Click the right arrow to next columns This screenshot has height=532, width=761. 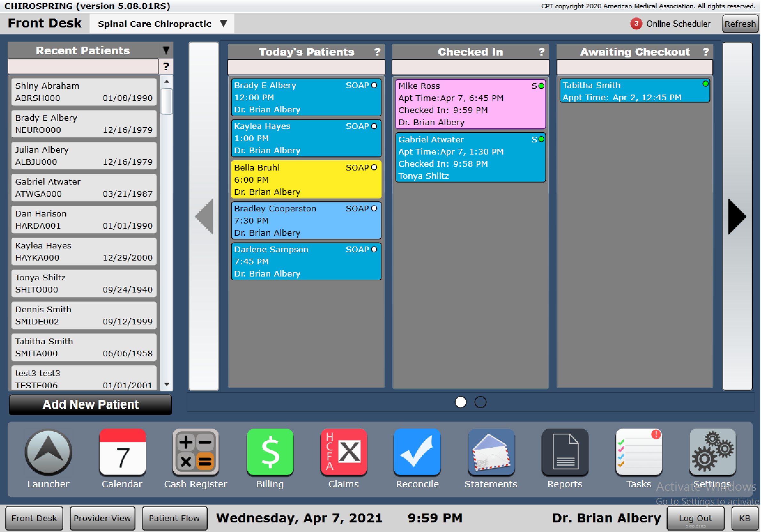(x=737, y=217)
